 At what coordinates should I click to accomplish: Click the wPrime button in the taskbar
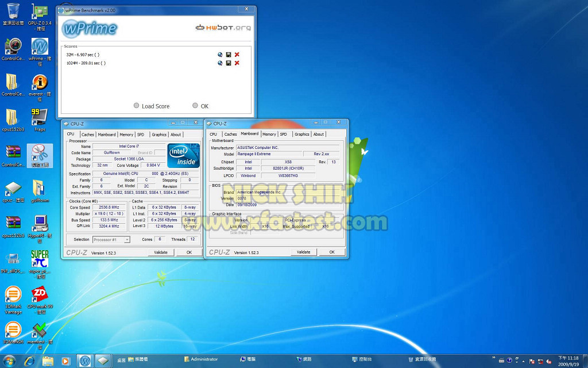[x=85, y=361]
